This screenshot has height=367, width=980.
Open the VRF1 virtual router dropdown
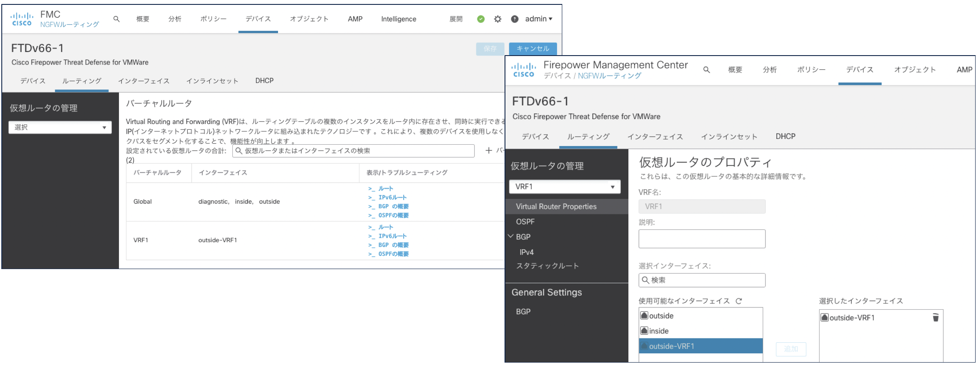click(564, 187)
